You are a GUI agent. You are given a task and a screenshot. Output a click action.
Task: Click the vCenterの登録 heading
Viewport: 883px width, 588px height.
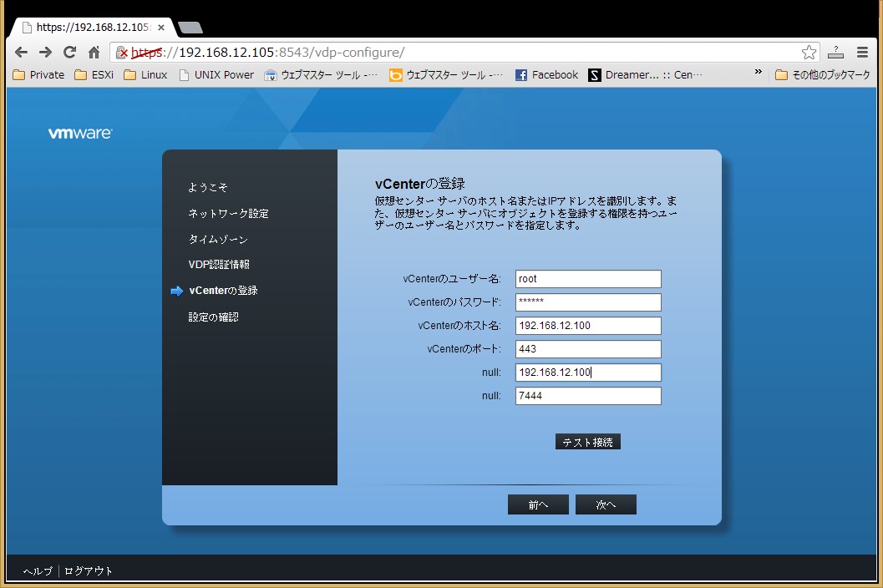tap(420, 184)
